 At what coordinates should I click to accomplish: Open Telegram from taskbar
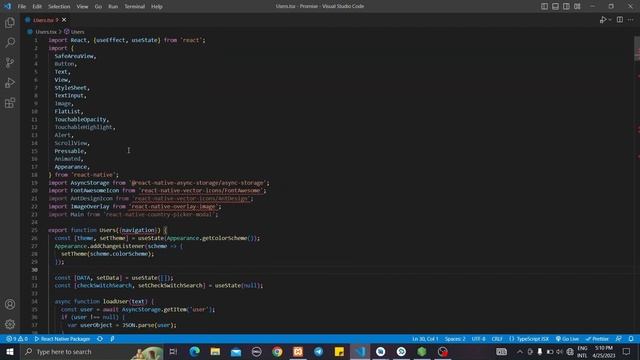coord(318,351)
